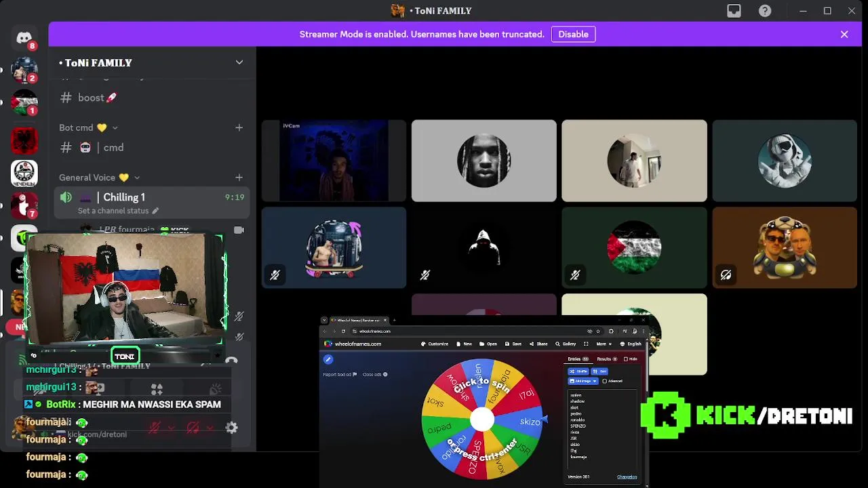The image size is (868, 488).
Task: Expand the ToNi FAMILY server menu
Action: pyautogui.click(x=239, y=62)
